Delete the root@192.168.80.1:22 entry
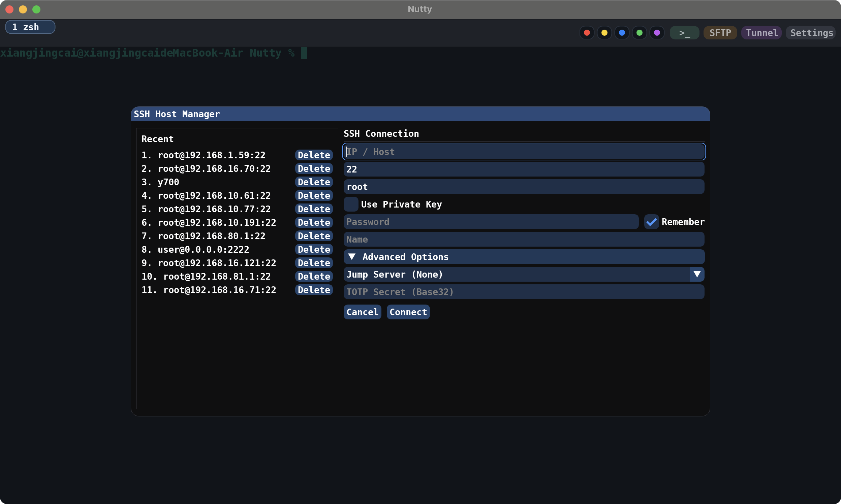This screenshot has height=504, width=841. (314, 236)
